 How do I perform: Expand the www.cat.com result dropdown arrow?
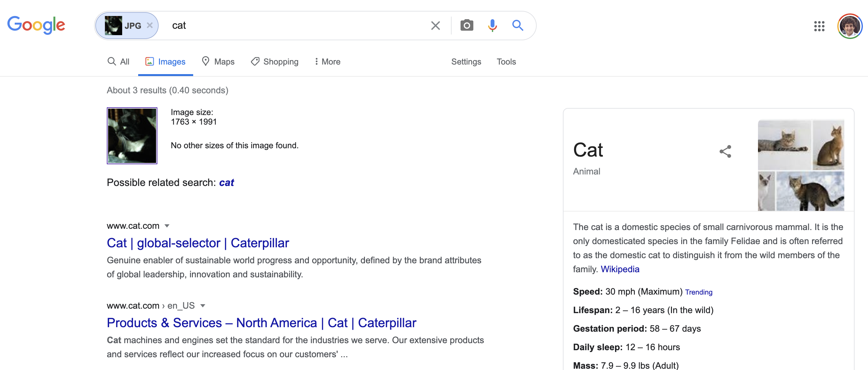167,226
